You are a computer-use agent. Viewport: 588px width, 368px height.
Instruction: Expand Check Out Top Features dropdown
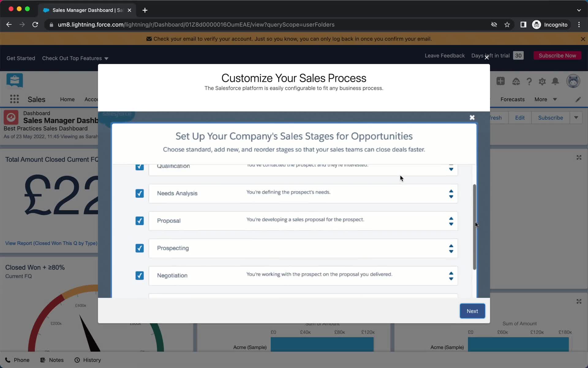[75, 58]
